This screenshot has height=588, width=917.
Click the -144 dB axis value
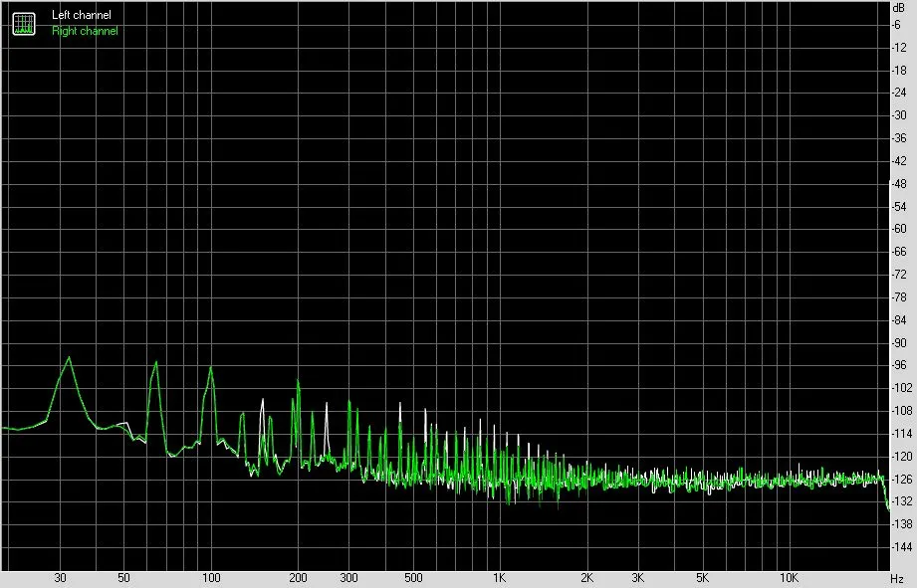coord(901,547)
